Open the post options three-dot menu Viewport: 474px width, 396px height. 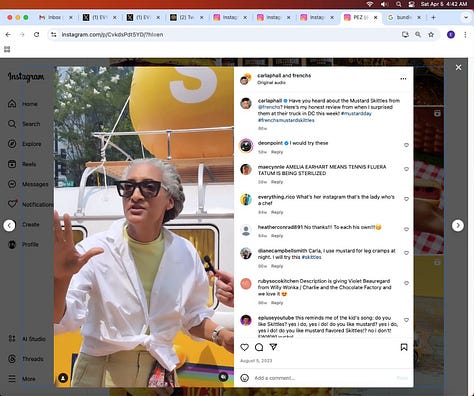pyautogui.click(x=403, y=79)
